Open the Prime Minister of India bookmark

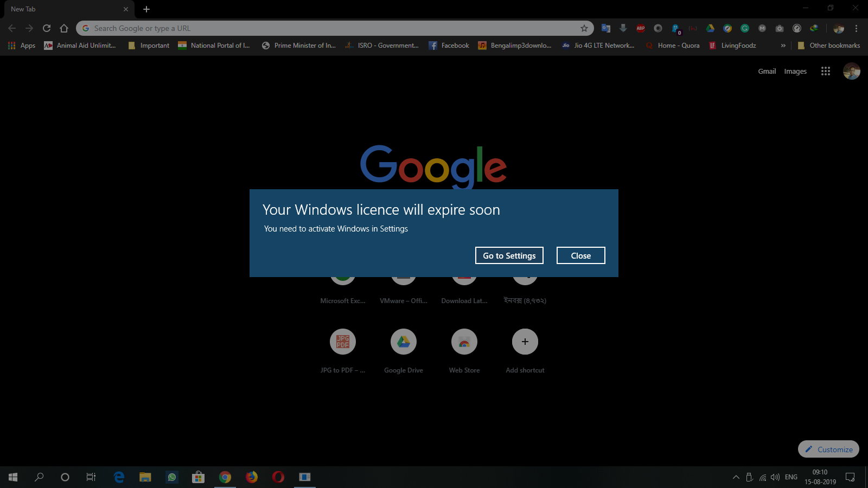299,46
